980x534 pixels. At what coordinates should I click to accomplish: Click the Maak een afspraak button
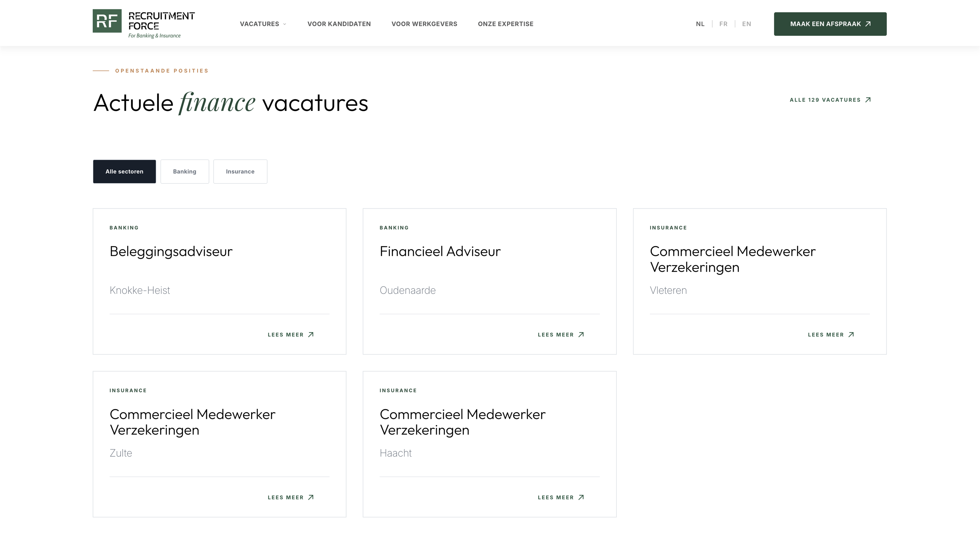tap(830, 24)
